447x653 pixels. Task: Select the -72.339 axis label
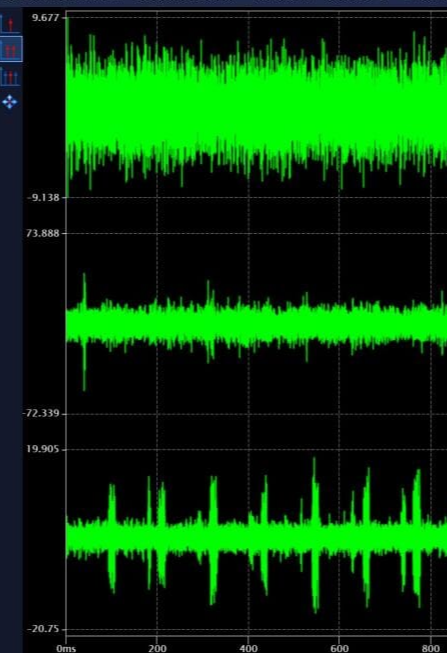pyautogui.click(x=41, y=414)
